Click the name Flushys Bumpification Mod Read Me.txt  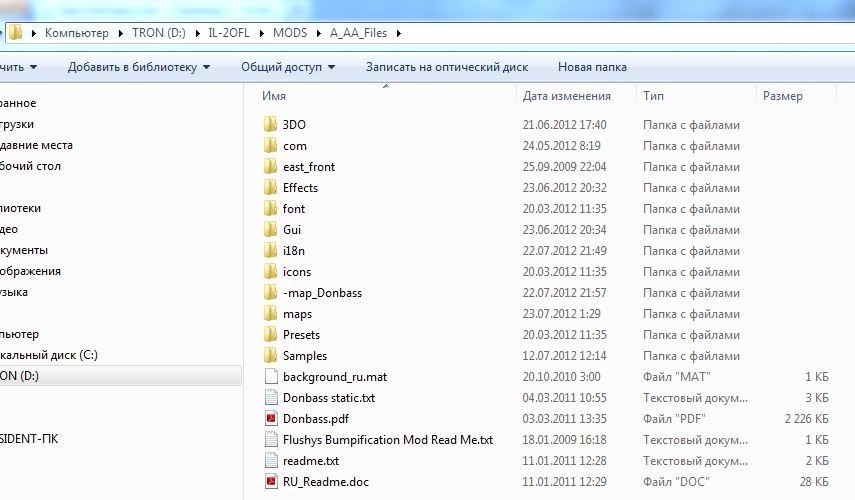pyautogui.click(x=388, y=439)
